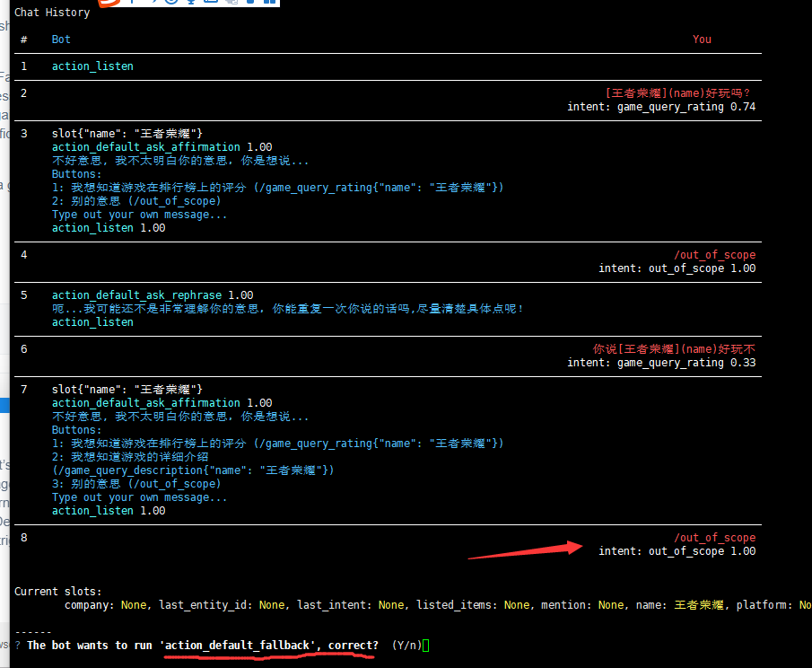Click '3: 别的意思 (/out_of_scope)' in row 7
The width and height of the screenshot is (812, 668).
click(136, 484)
